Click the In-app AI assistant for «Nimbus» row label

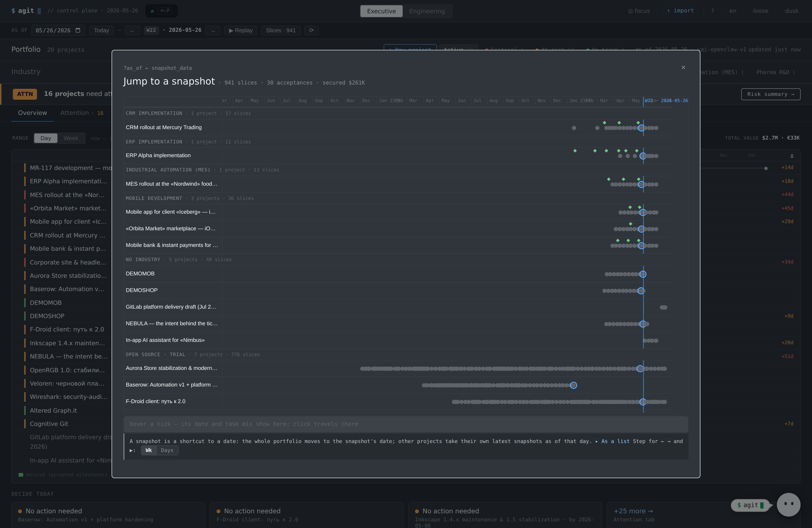click(x=165, y=340)
